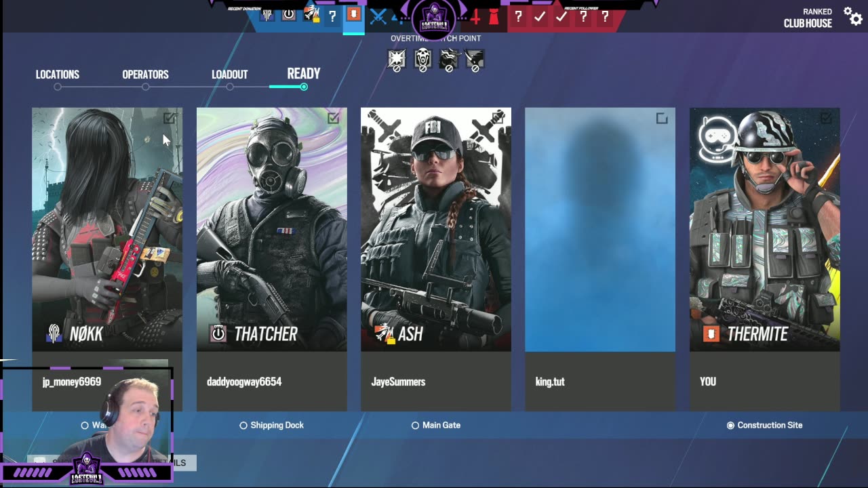Click the OVERTIME MATCH POINT text
The height and width of the screenshot is (488, 868).
pos(435,39)
